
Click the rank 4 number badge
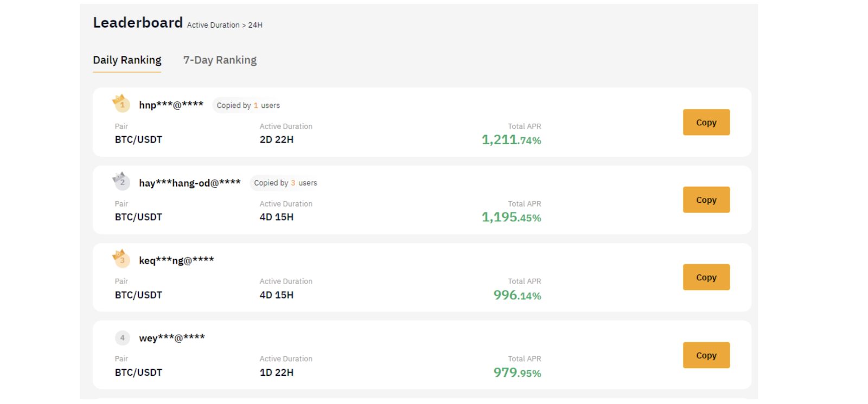[x=122, y=338]
